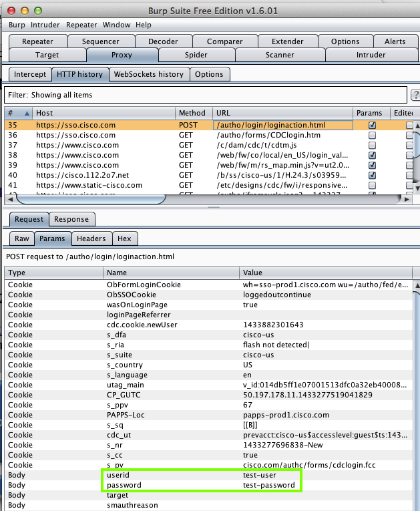420x511 pixels.
Task: Select history row 40 cisco.112.2o7.net
Action: pos(208,175)
